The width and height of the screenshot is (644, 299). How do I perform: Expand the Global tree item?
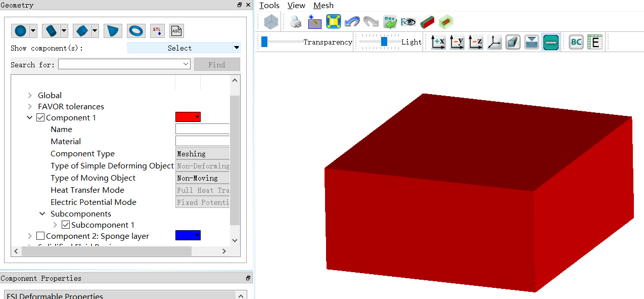click(29, 95)
